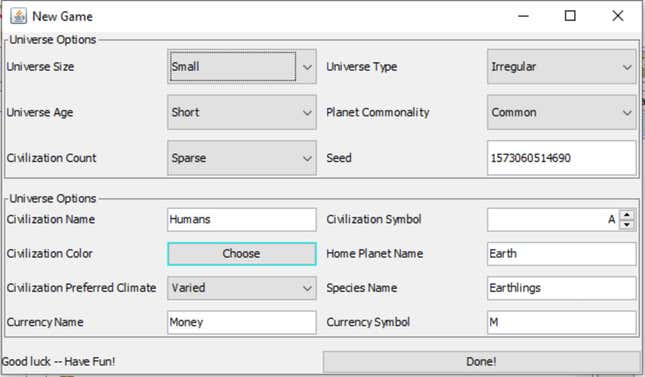Viewport: 645px width, 377px height.
Task: Click the Seed input field
Action: click(561, 158)
